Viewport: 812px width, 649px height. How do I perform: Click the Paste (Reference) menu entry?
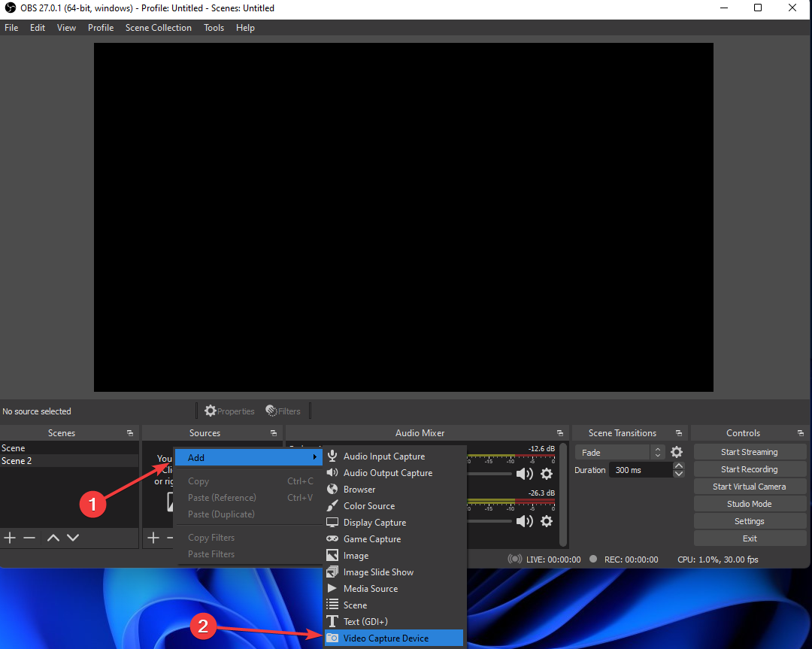(x=249, y=498)
